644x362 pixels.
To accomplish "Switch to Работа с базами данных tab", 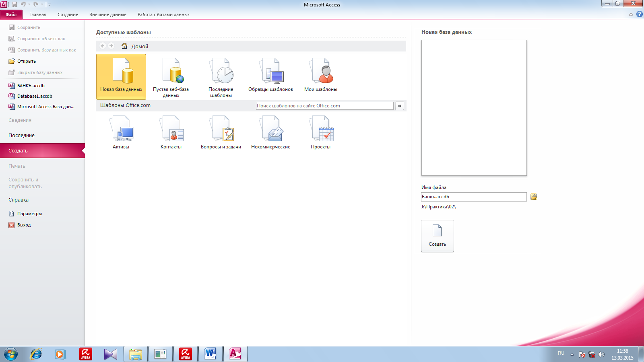I will coord(163,14).
